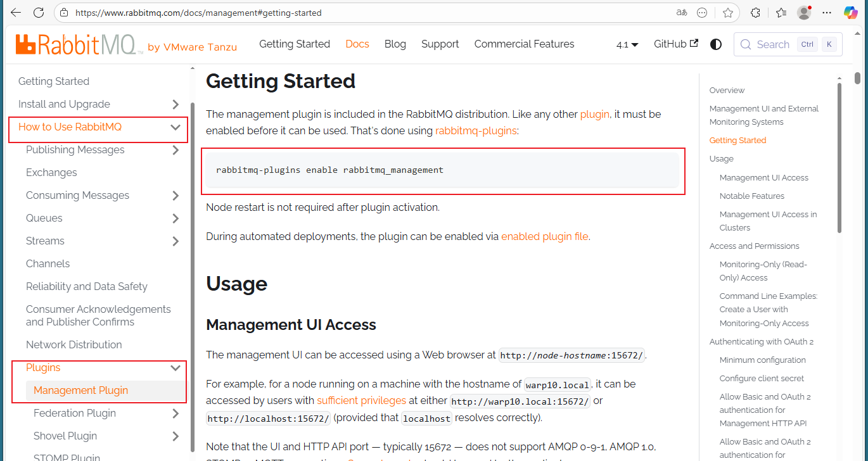
Task: Go to Commercial Features in top nav
Action: pos(524,44)
